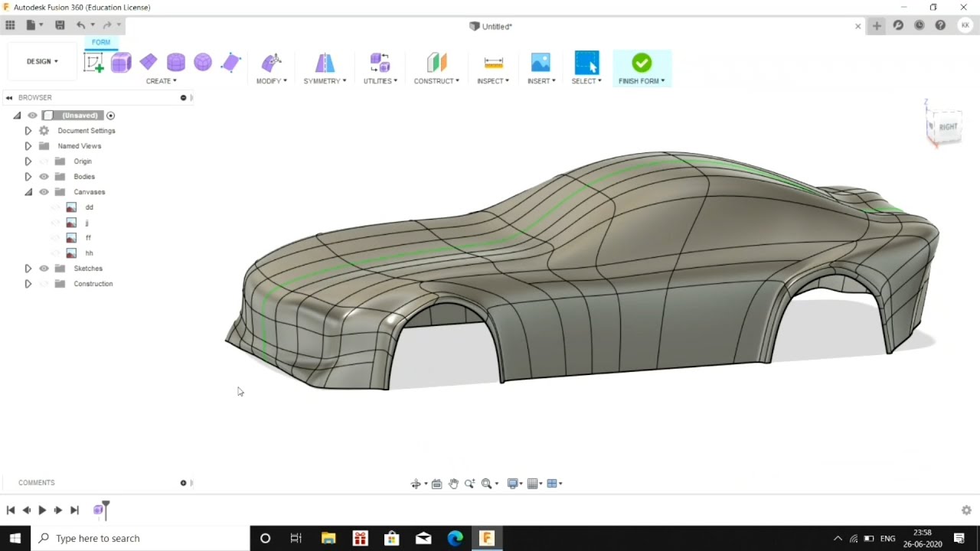Select the Plane form tool

pos(149,62)
